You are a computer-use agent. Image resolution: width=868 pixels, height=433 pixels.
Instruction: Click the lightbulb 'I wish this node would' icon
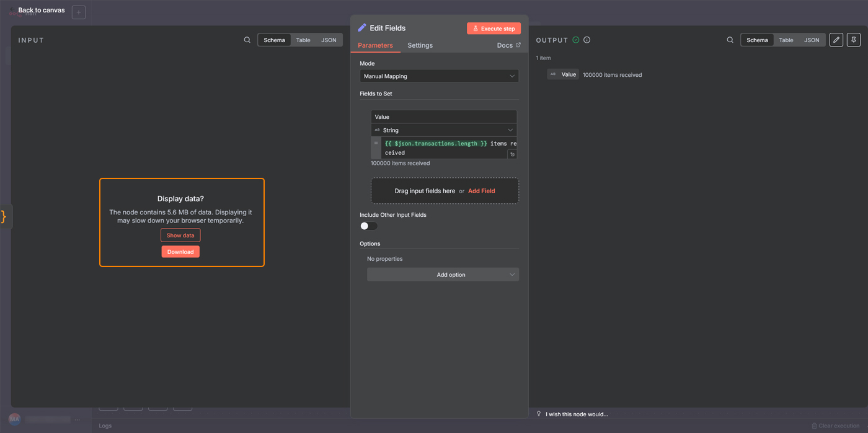[x=539, y=414]
